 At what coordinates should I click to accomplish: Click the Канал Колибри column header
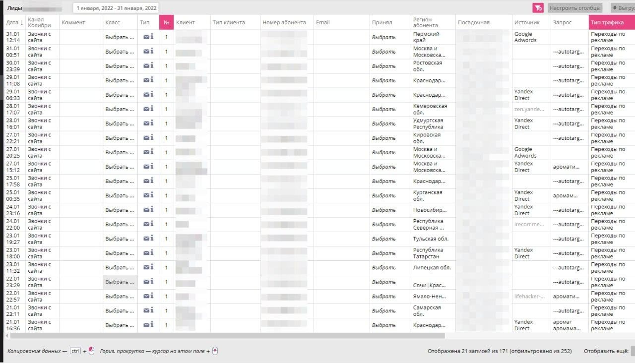point(42,22)
